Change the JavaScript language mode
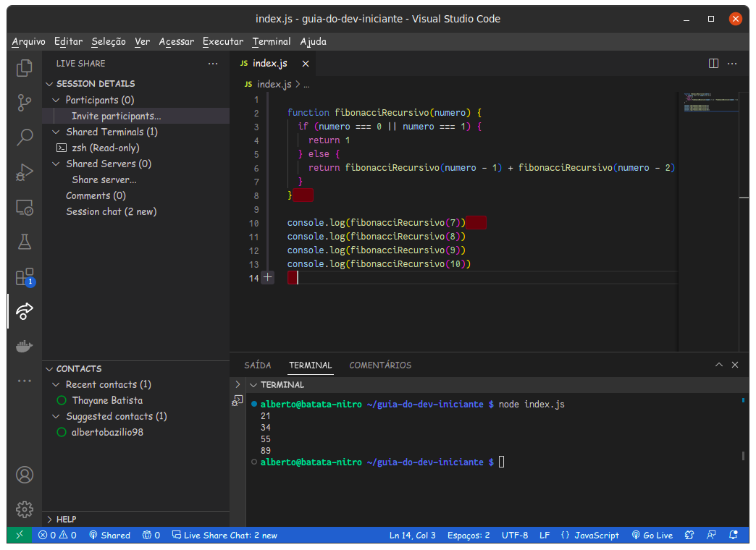This screenshot has height=550, width=756. pos(590,536)
